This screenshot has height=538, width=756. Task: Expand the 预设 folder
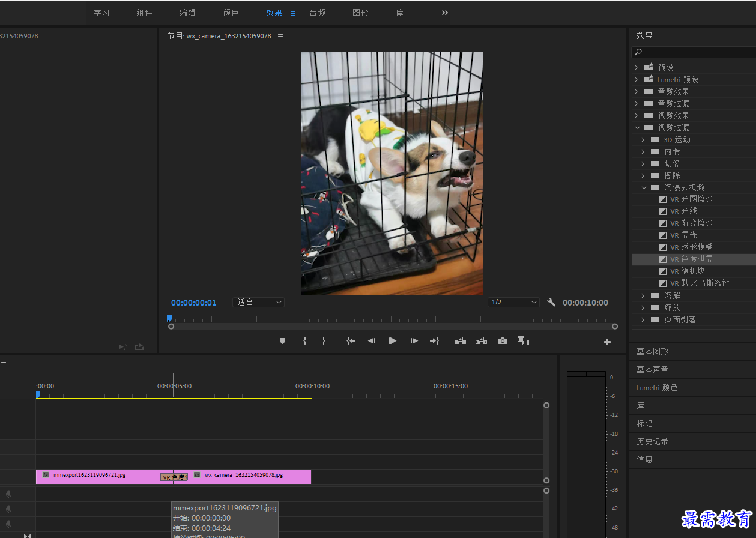tap(637, 67)
